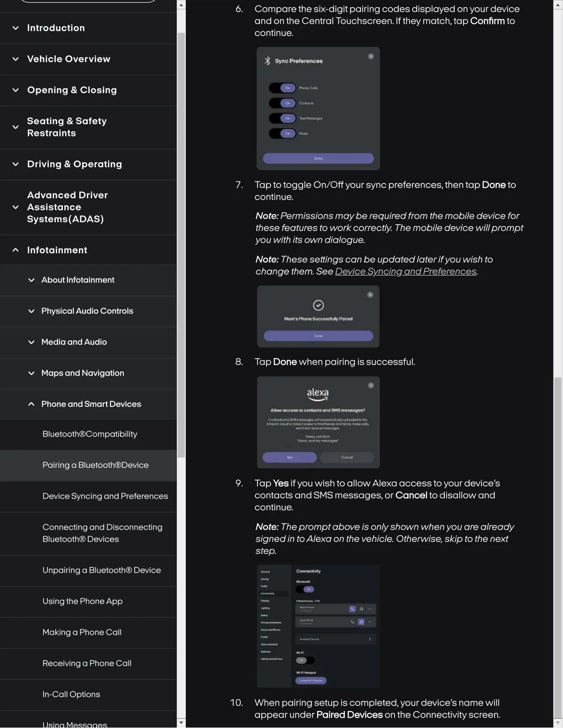The width and height of the screenshot is (563, 728).
Task: Toggle Phone Calls switch in Sync Preferences
Action: [x=282, y=88]
